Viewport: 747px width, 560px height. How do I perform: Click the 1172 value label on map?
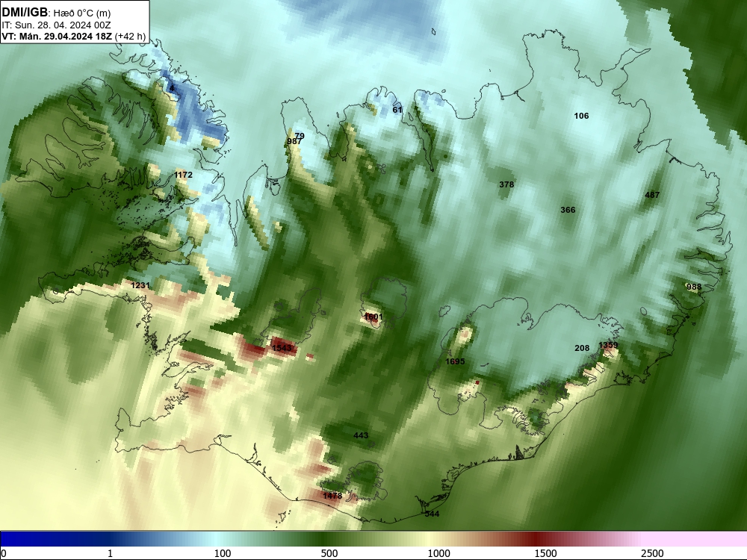[x=184, y=175]
